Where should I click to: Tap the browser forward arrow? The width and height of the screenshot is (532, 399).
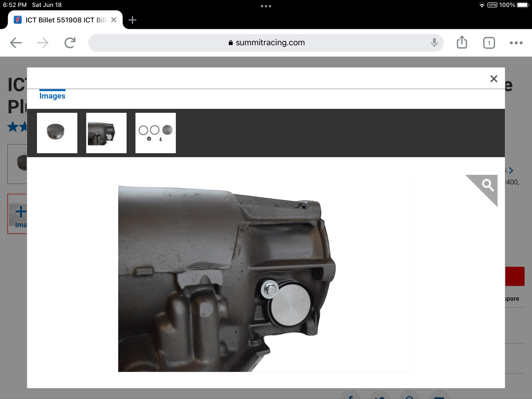pyautogui.click(x=43, y=43)
